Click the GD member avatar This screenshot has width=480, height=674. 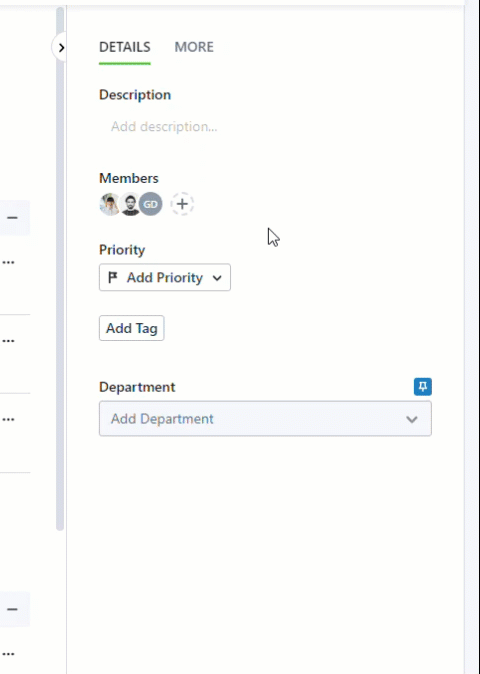151,204
